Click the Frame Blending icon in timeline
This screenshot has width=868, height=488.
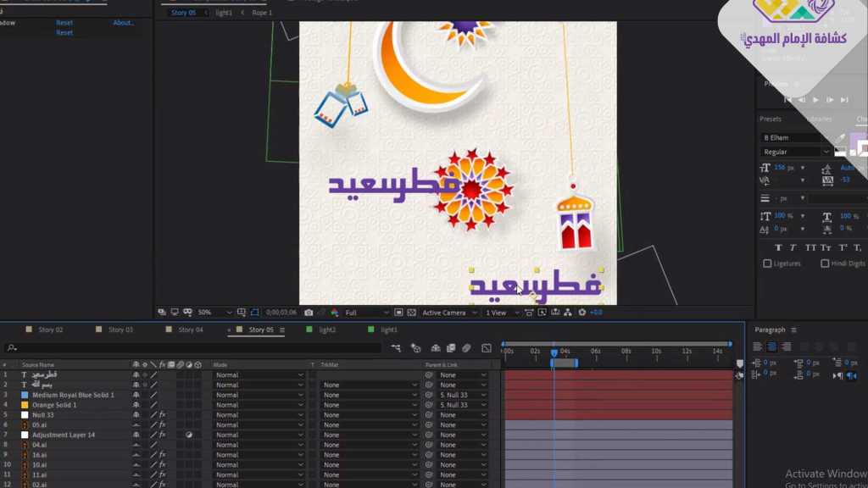[451, 348]
